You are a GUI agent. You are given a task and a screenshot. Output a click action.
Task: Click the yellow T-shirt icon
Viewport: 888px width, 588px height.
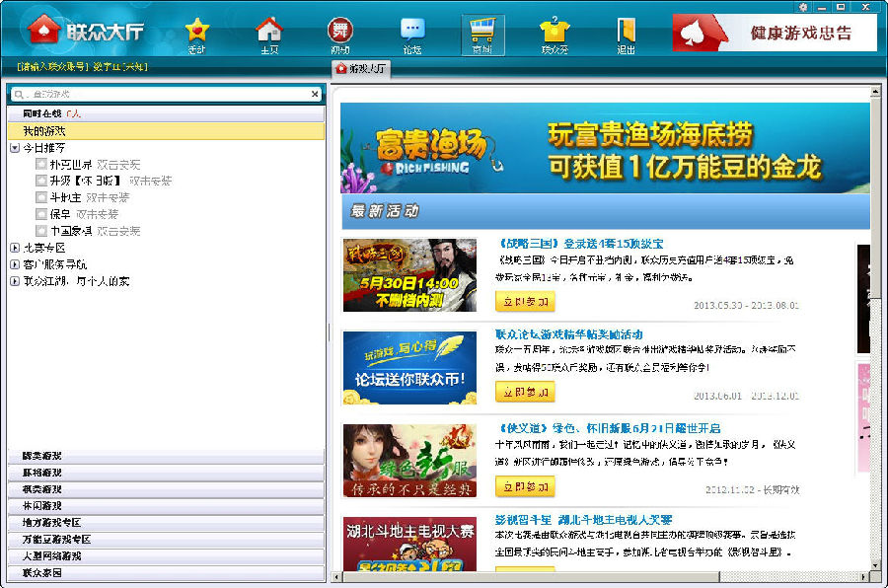(x=555, y=30)
